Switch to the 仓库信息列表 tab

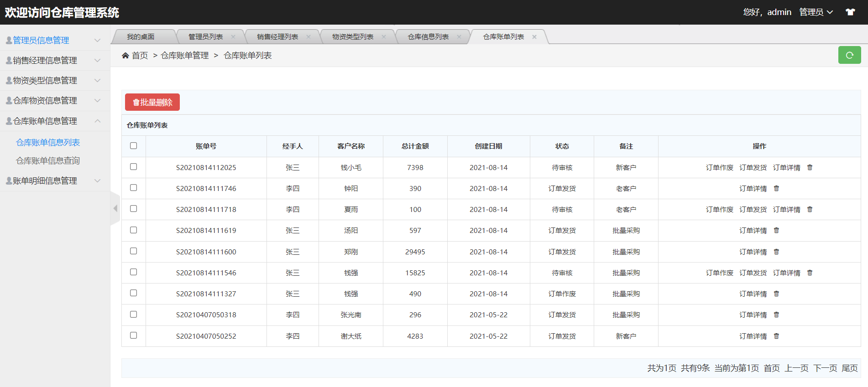pyautogui.click(x=428, y=37)
